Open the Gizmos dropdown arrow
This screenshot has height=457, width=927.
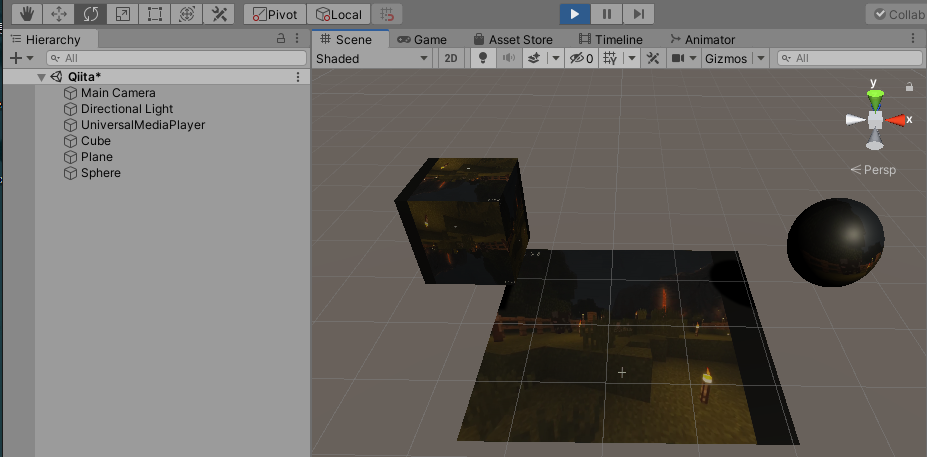760,58
